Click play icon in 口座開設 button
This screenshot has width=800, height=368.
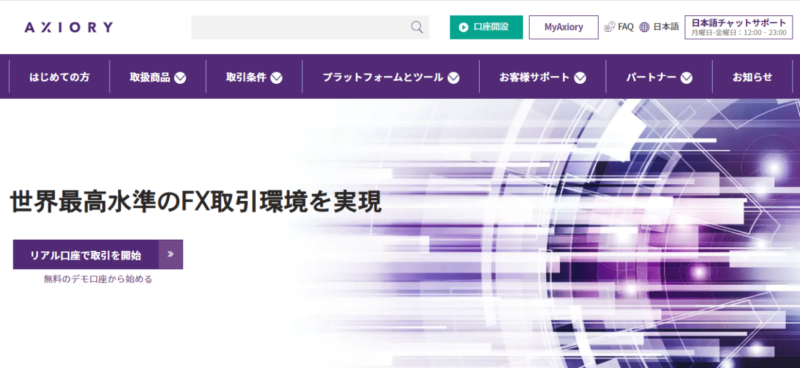[463, 27]
